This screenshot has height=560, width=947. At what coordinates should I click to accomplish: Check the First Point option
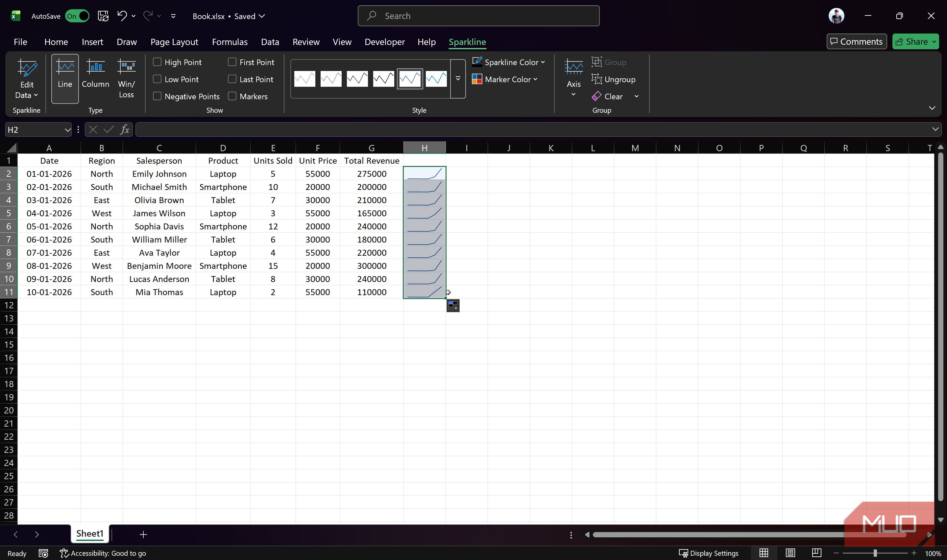232,62
